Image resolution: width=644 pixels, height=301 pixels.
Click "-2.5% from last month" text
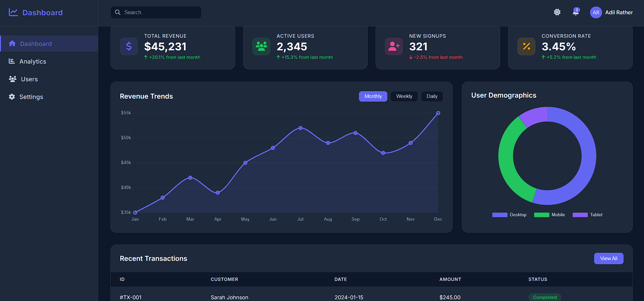pyautogui.click(x=438, y=57)
